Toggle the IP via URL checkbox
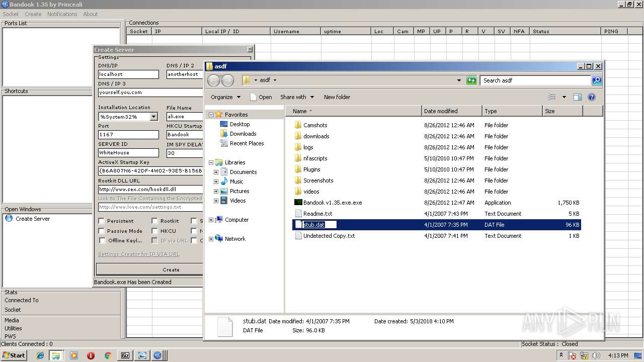The width and height of the screenshot is (644, 362). click(x=154, y=240)
